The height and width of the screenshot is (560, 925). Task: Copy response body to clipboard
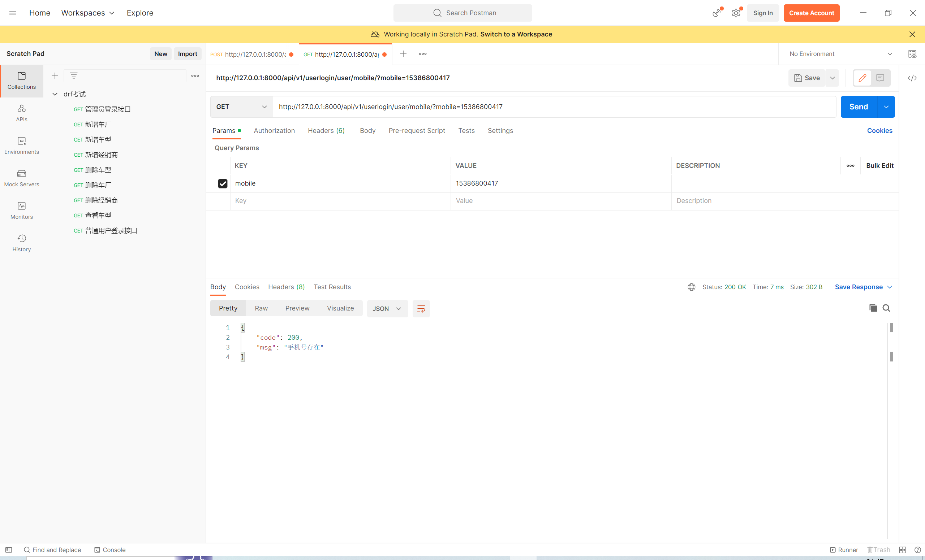point(873,308)
